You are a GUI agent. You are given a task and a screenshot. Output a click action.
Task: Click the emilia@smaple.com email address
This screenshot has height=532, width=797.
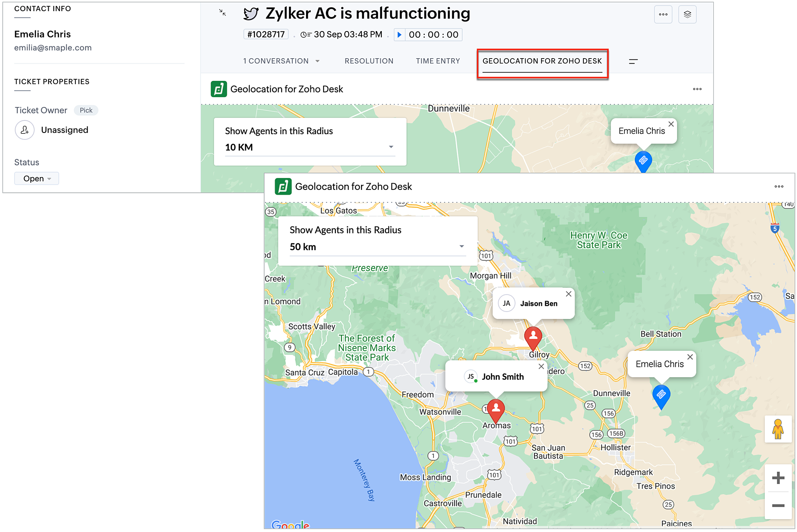(53, 48)
